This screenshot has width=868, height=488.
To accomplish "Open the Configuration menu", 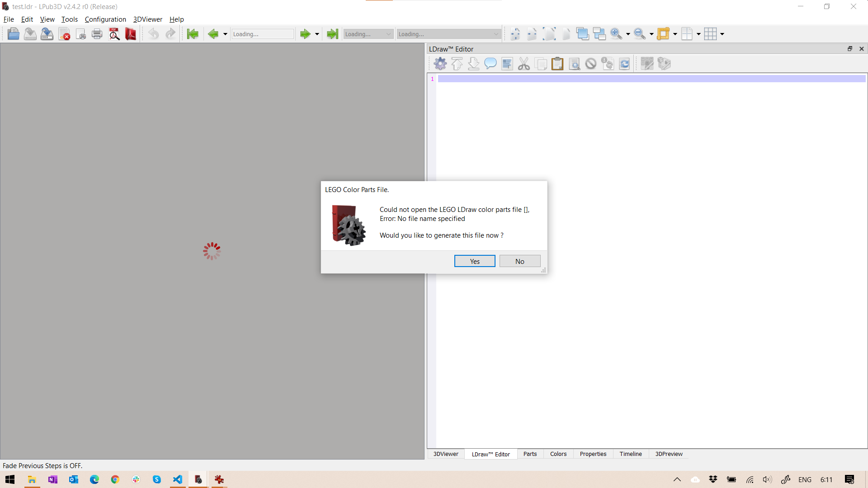I will pyautogui.click(x=105, y=19).
